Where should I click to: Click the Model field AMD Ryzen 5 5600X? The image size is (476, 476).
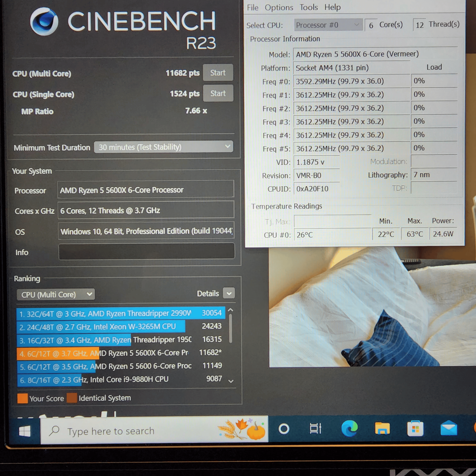coord(375,54)
